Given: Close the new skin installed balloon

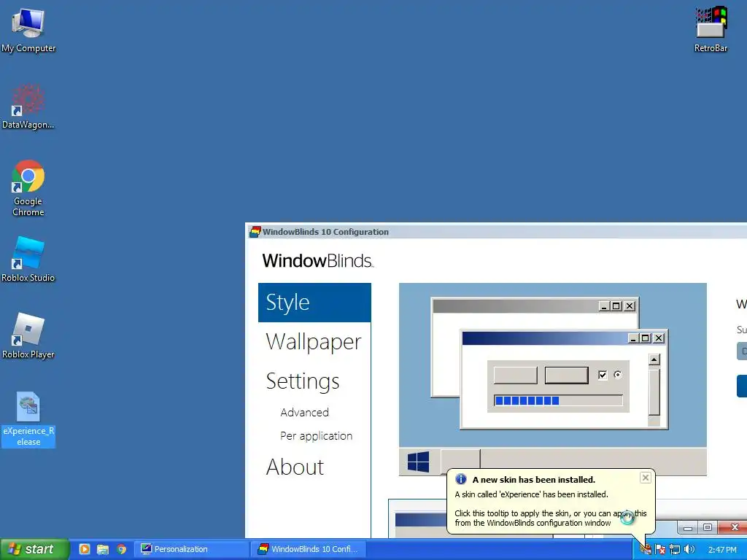Looking at the screenshot, I should click(645, 478).
